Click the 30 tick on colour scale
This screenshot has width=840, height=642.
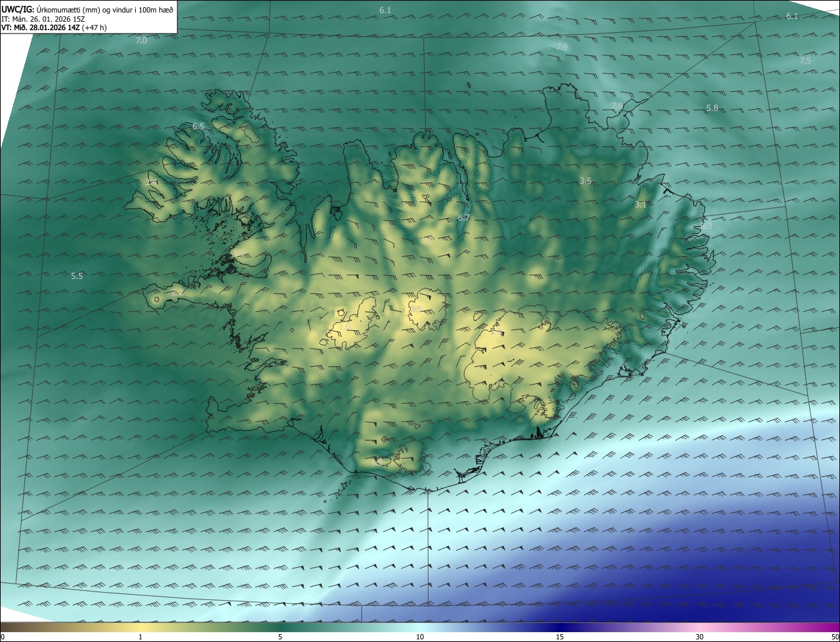click(700, 637)
